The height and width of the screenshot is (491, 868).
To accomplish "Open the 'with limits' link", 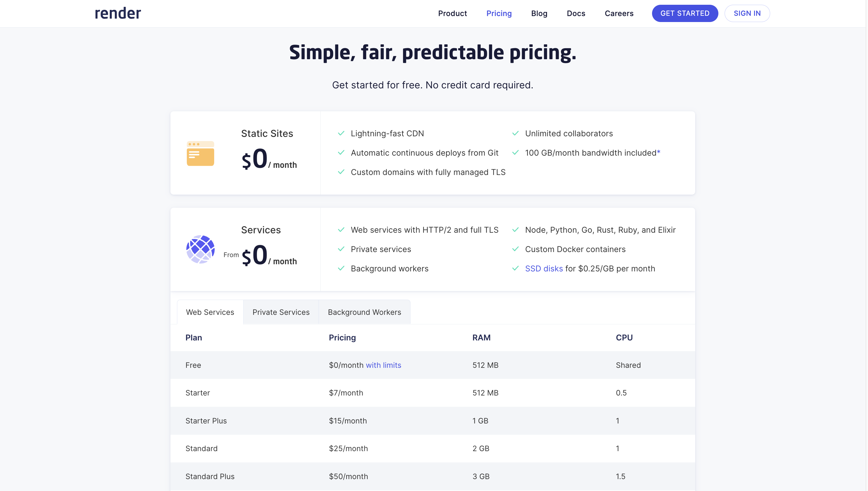I will (x=383, y=365).
